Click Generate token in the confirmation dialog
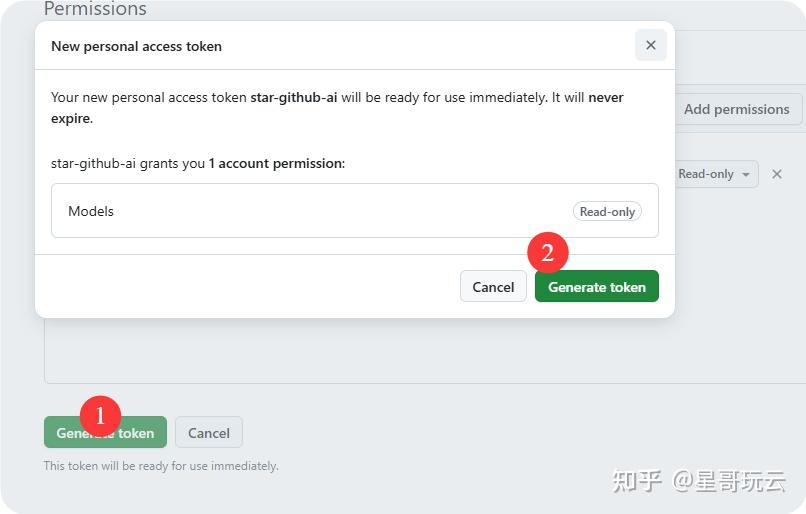The width and height of the screenshot is (806, 514). [x=596, y=287]
